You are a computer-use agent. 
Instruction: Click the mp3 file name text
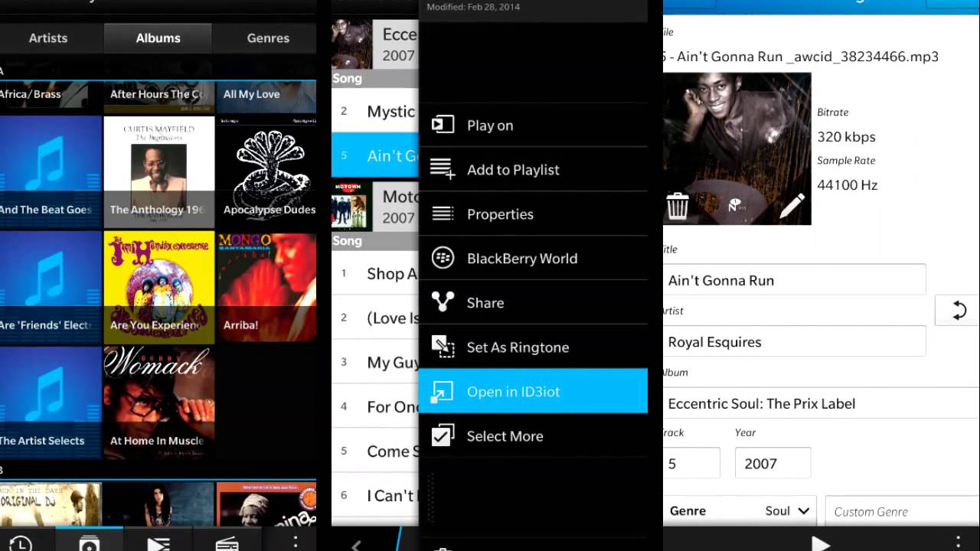(x=801, y=57)
